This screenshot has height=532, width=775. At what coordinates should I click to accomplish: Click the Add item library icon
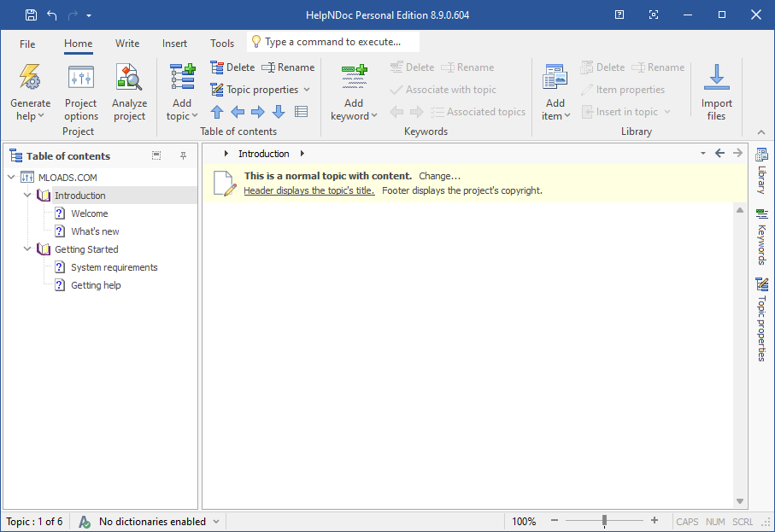pyautogui.click(x=555, y=77)
